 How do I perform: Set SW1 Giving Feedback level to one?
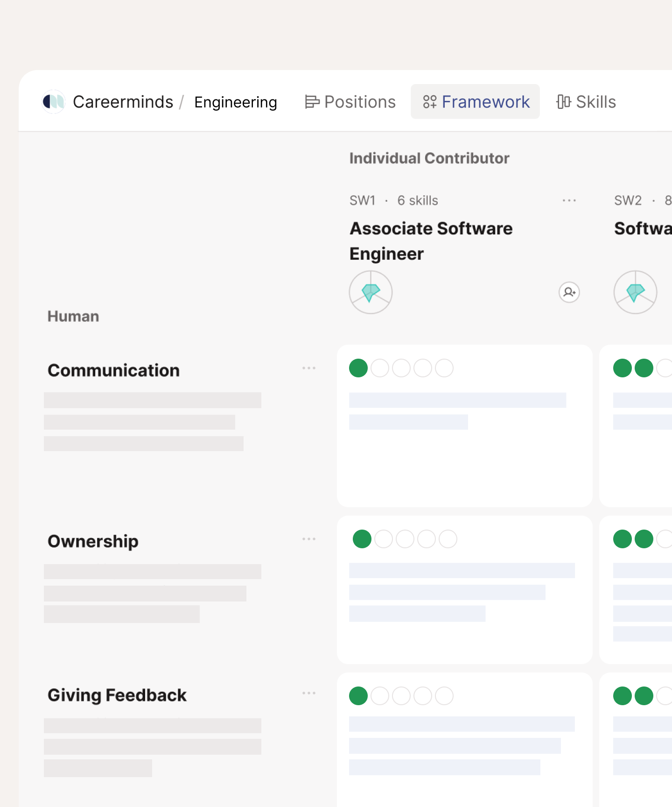coord(358,696)
